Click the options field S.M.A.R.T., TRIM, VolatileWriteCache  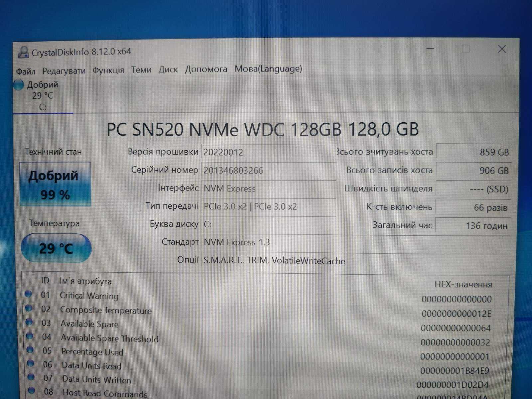click(x=356, y=261)
